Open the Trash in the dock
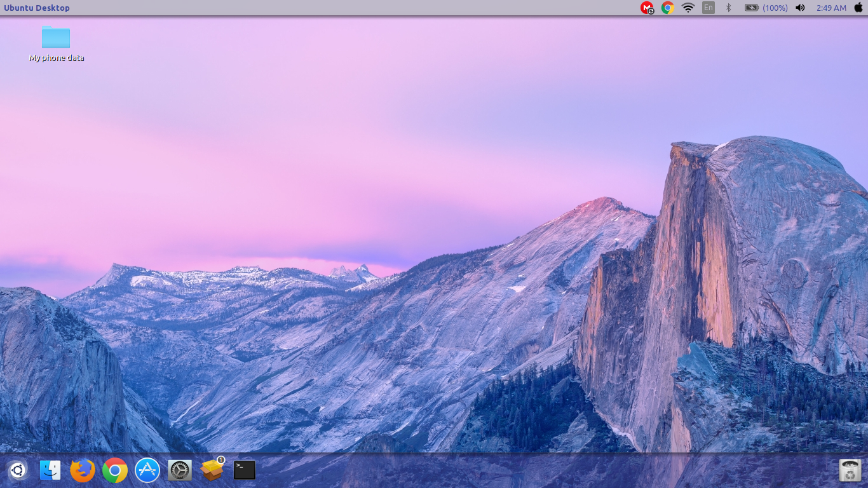 [x=850, y=471]
